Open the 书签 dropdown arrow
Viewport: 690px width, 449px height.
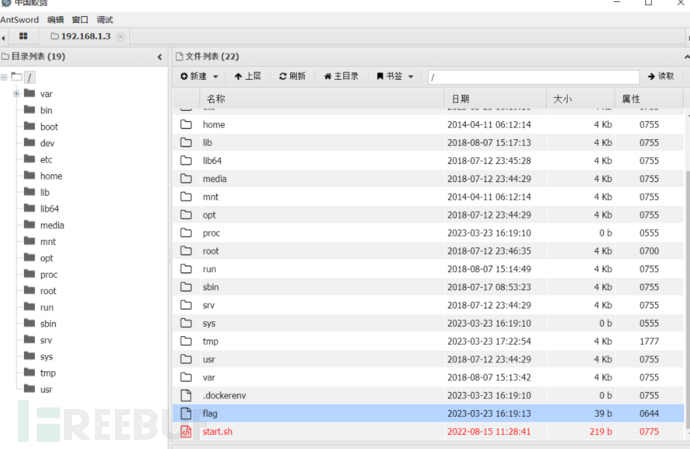(x=411, y=77)
